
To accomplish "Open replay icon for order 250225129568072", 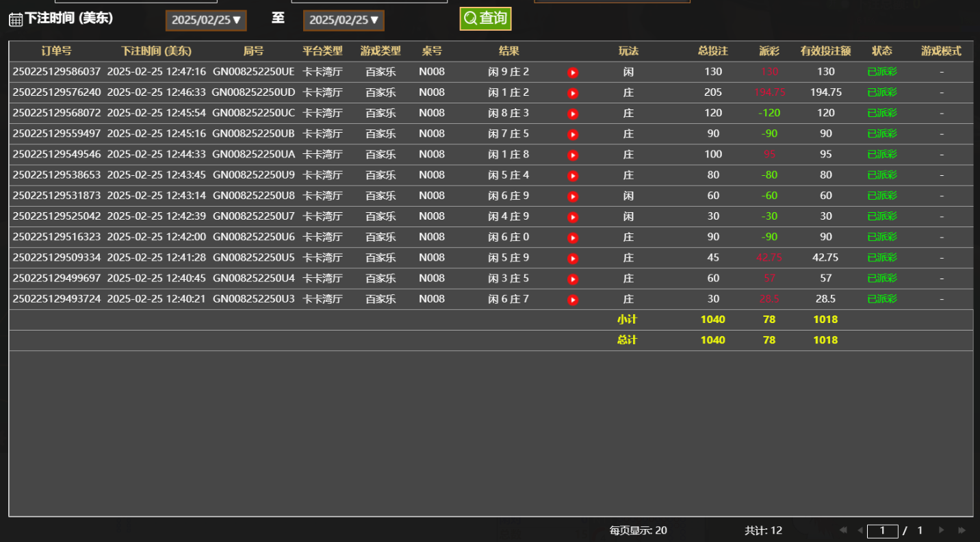I will (x=573, y=114).
